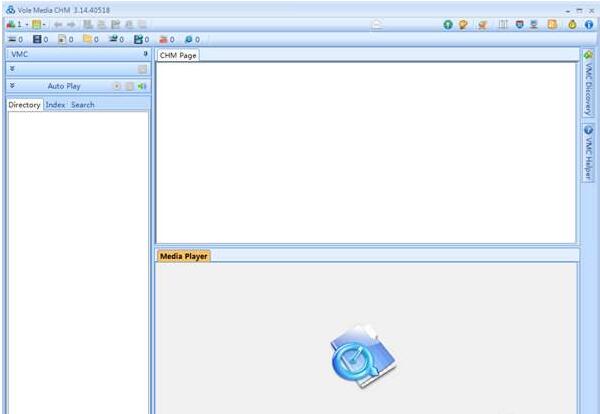
Task: Open the dropdown next to the yellow save icon
Action: coord(46,24)
